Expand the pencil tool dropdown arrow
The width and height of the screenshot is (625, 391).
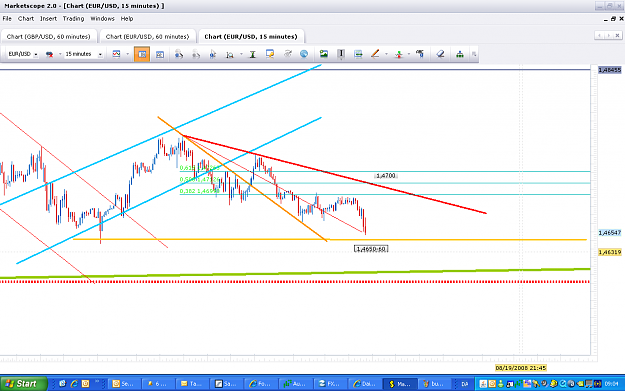click(x=386, y=54)
